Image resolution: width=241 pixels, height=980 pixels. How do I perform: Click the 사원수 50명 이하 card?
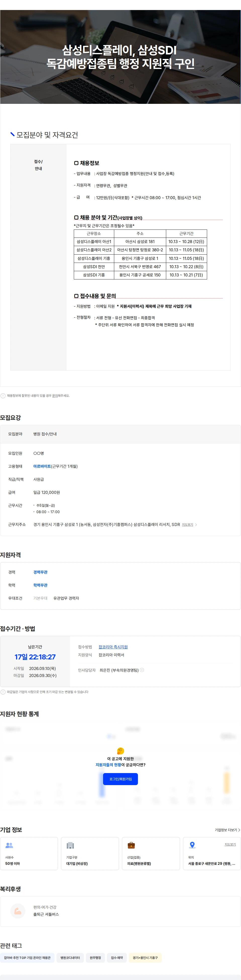[x=29, y=853]
